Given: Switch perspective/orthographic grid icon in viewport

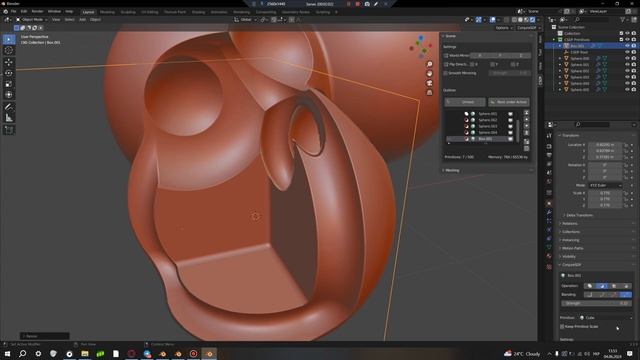Looking at the screenshot, I should point(429,92).
